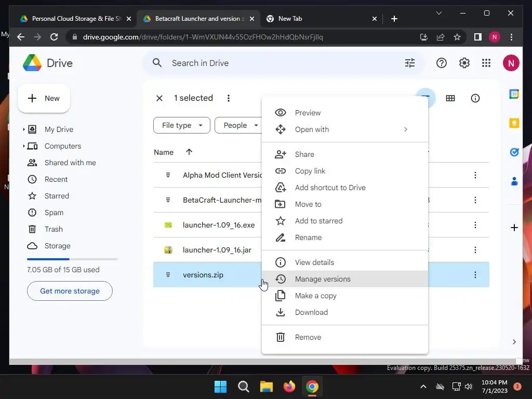The height and width of the screenshot is (399, 532).
Task: Choose Copy link from the context menu
Action: coord(345,171)
